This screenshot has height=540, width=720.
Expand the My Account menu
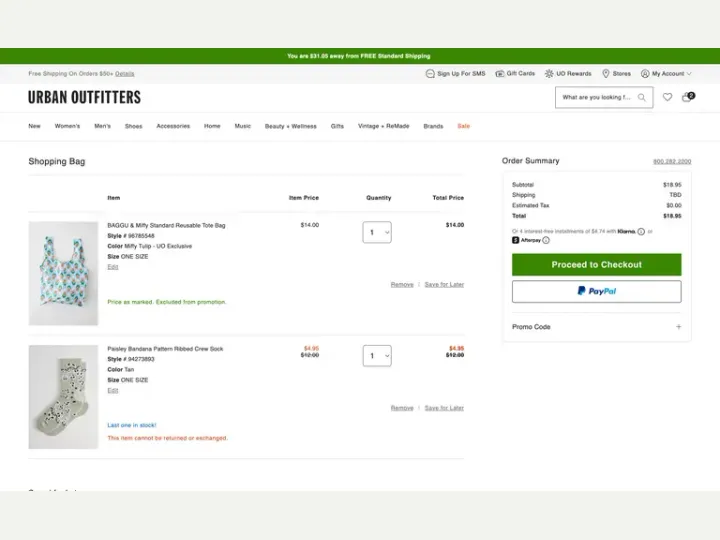coord(666,73)
